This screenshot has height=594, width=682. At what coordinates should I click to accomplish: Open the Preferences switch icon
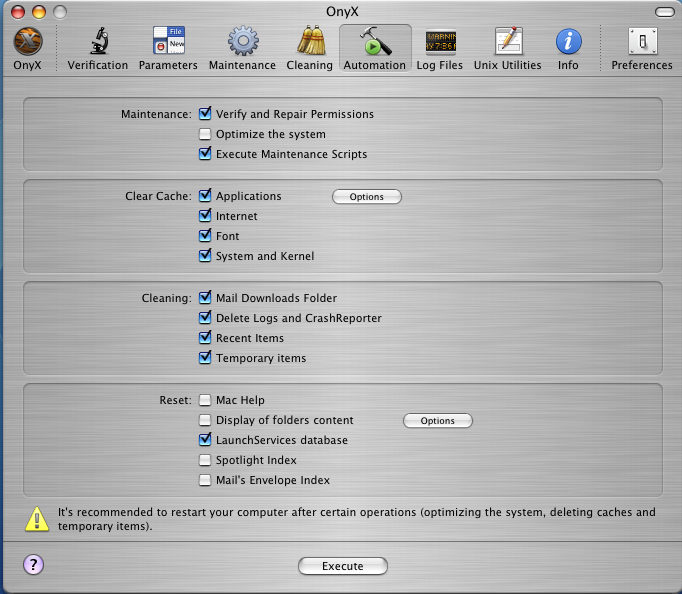[x=642, y=41]
